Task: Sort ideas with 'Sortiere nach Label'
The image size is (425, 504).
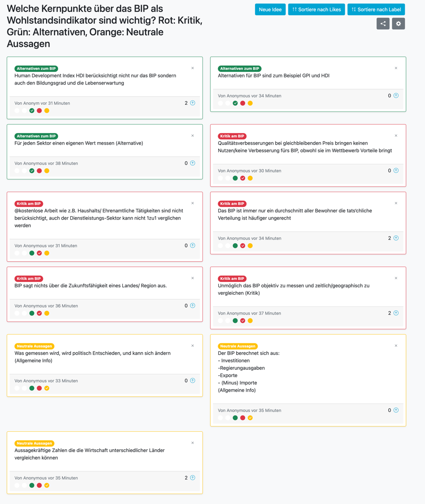Action: [376, 9]
